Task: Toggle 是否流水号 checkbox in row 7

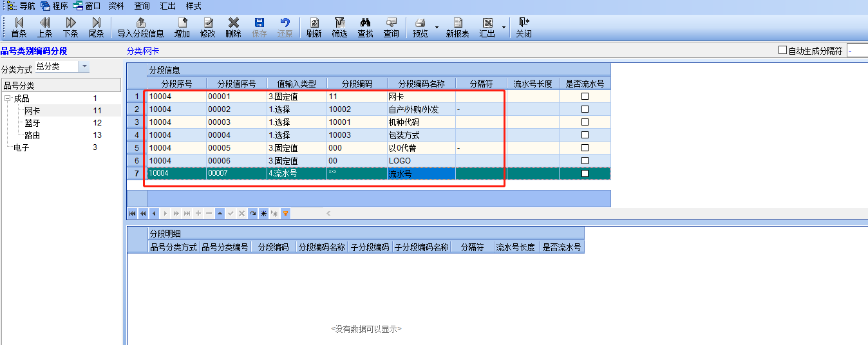Action: (x=585, y=173)
